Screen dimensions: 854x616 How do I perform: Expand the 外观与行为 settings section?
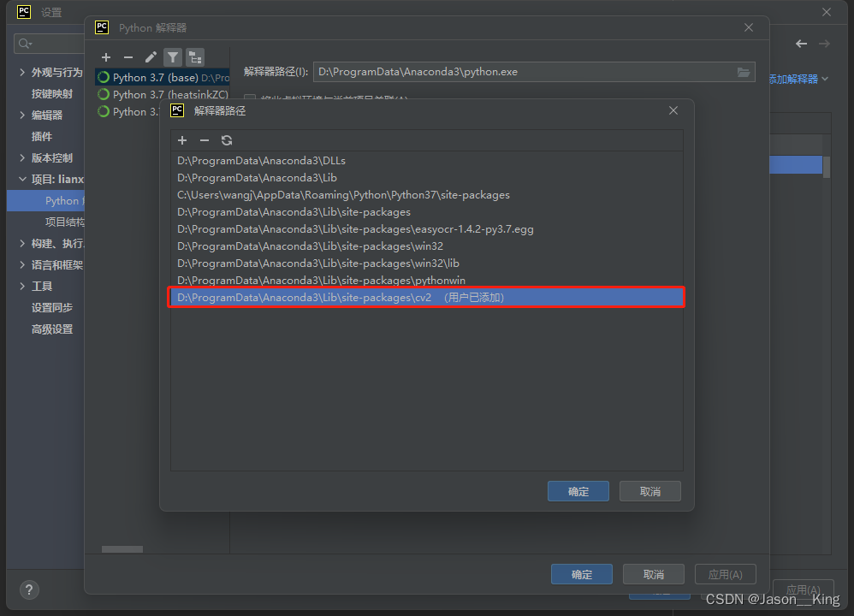click(22, 72)
